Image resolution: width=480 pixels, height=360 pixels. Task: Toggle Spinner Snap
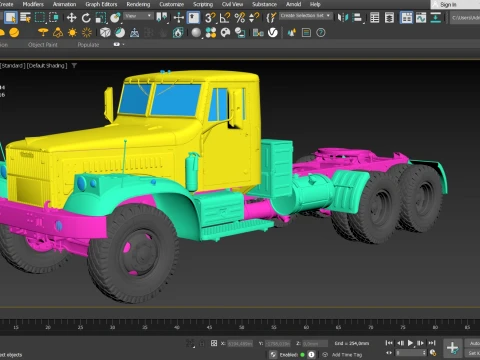point(254,18)
